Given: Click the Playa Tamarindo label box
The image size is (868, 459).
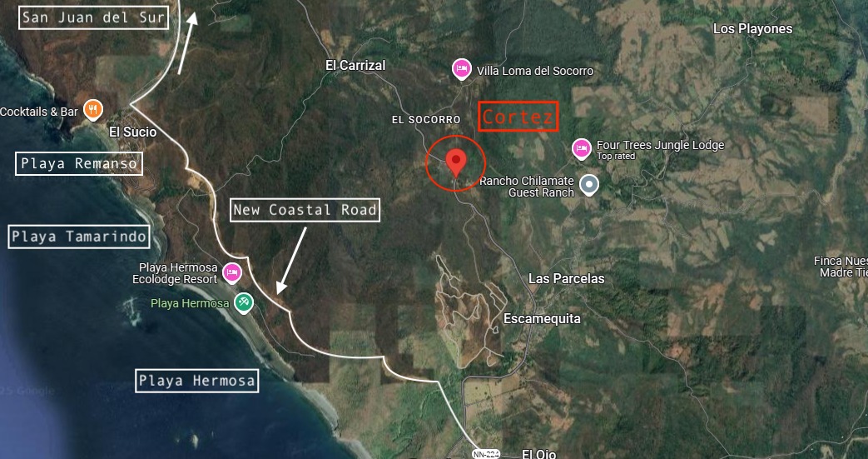Looking at the screenshot, I should 79,237.
